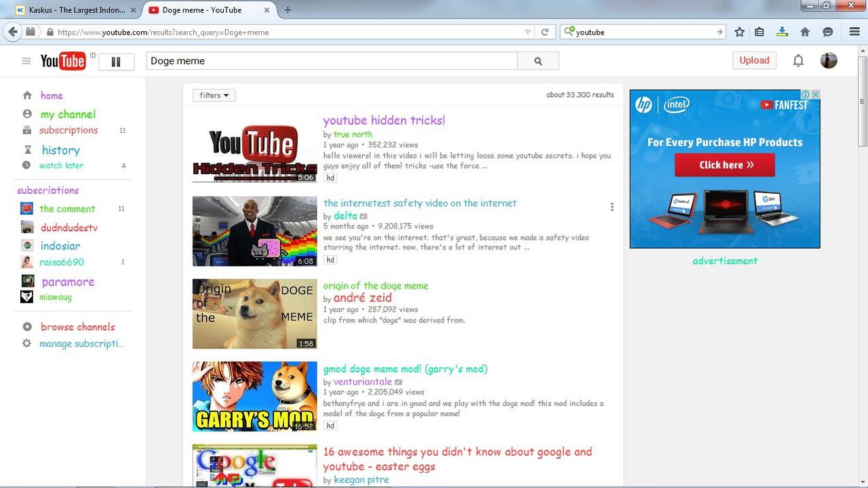The width and height of the screenshot is (868, 488).
Task: Focus the Doge meme search box
Action: coord(332,61)
